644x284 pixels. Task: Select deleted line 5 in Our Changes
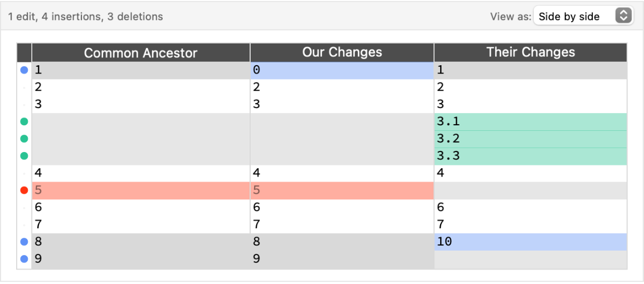(x=341, y=190)
